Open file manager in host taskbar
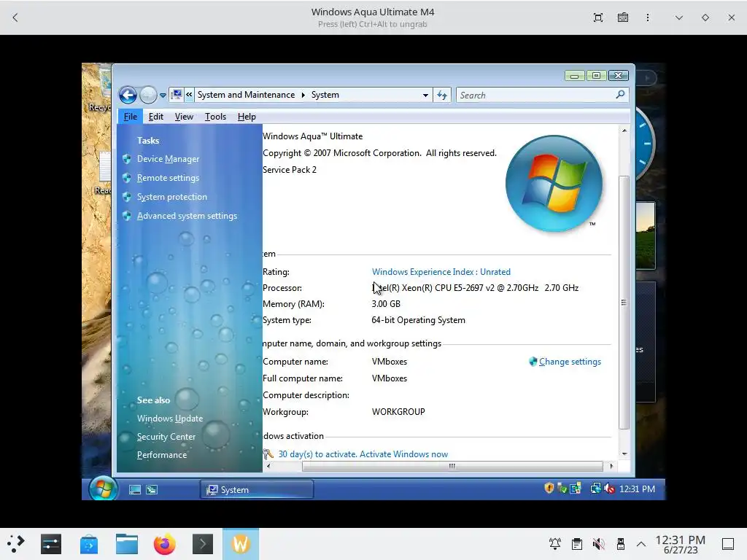This screenshot has width=747, height=560. [127, 544]
